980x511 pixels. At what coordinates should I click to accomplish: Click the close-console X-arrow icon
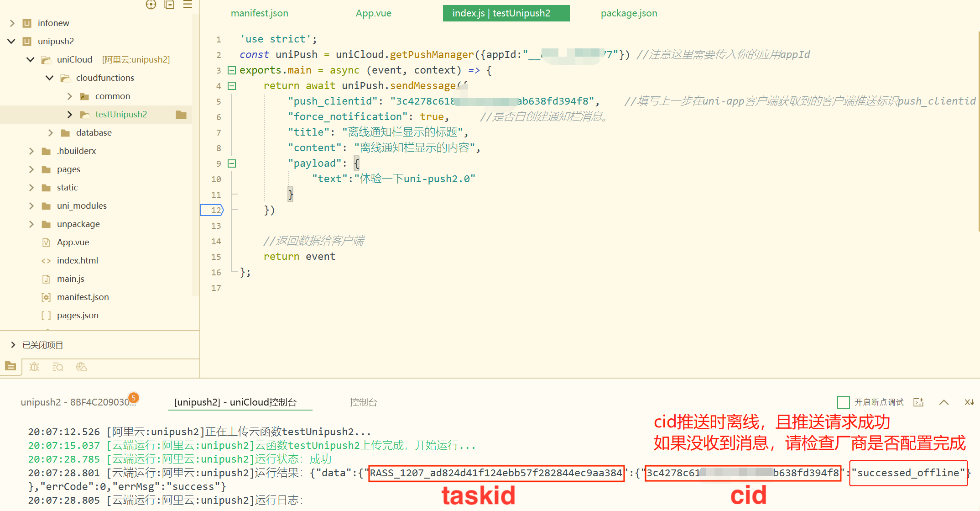(x=969, y=402)
